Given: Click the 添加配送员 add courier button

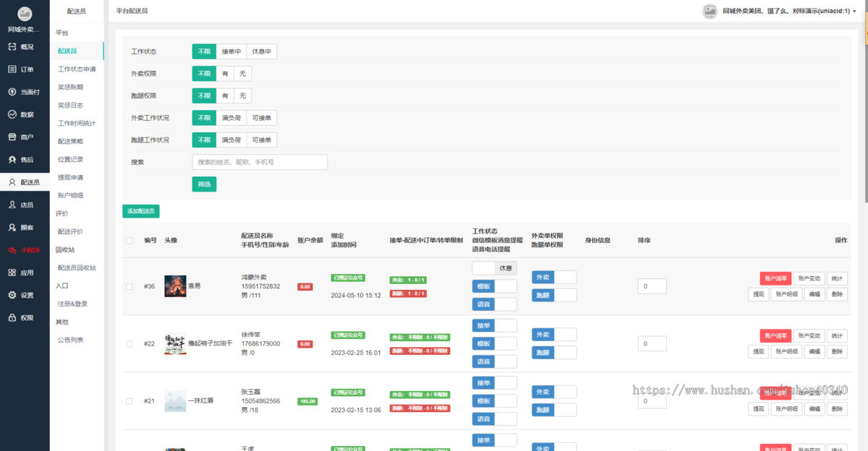Looking at the screenshot, I should pos(141,212).
